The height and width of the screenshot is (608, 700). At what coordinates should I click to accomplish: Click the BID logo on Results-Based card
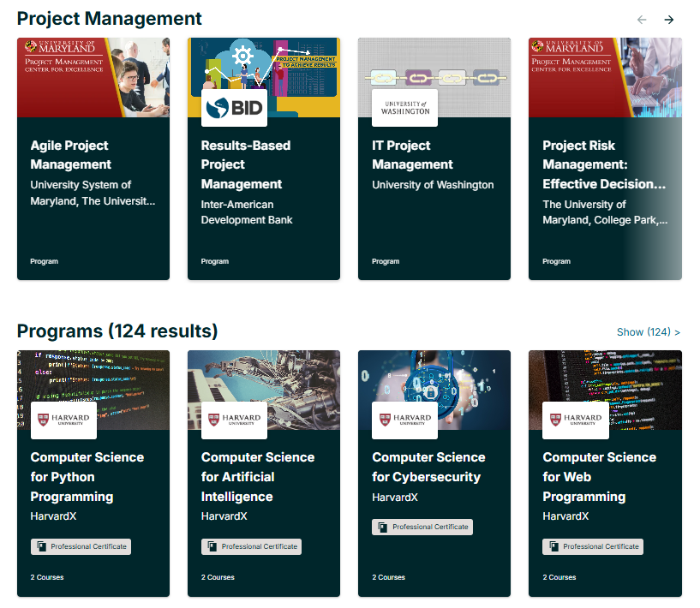(x=234, y=108)
